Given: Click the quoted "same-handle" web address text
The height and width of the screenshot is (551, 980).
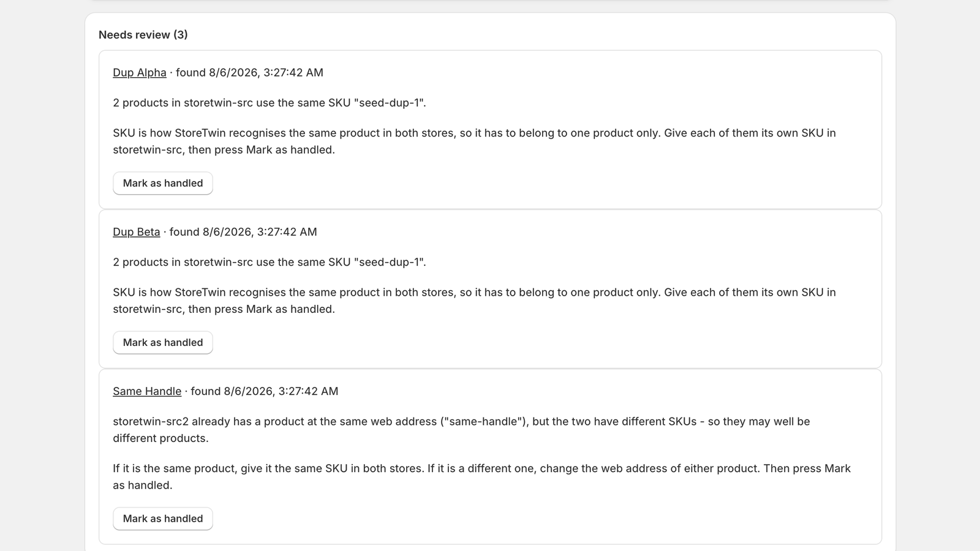Looking at the screenshot, I should [484, 421].
